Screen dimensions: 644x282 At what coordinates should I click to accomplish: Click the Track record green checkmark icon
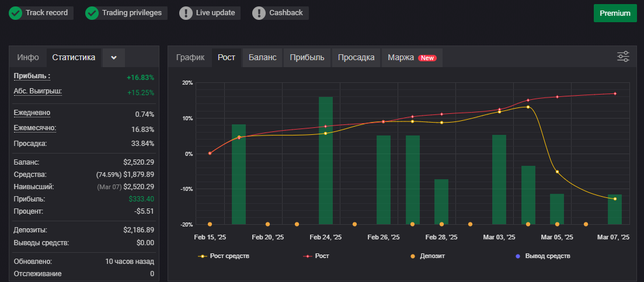pos(16,13)
